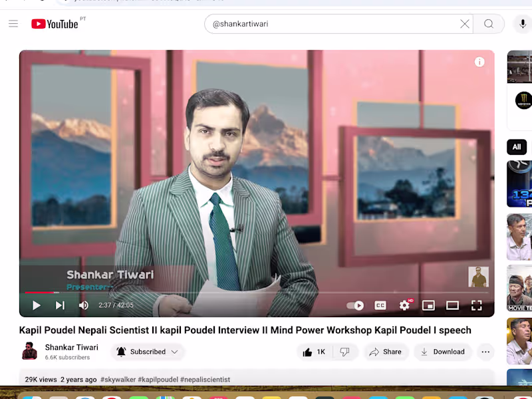Open Shankar Tiwari channel avatar
Screen dimensions: 532x399
(x=29, y=351)
